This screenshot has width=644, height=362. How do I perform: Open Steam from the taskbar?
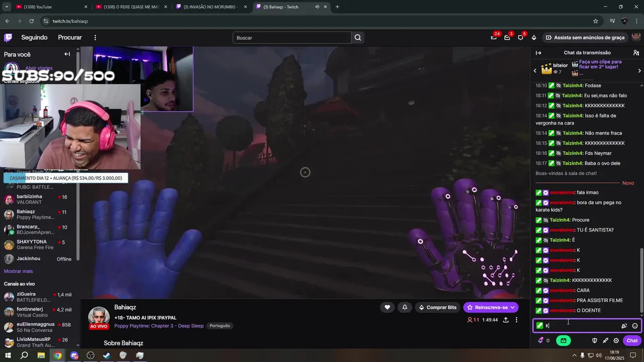click(107, 355)
